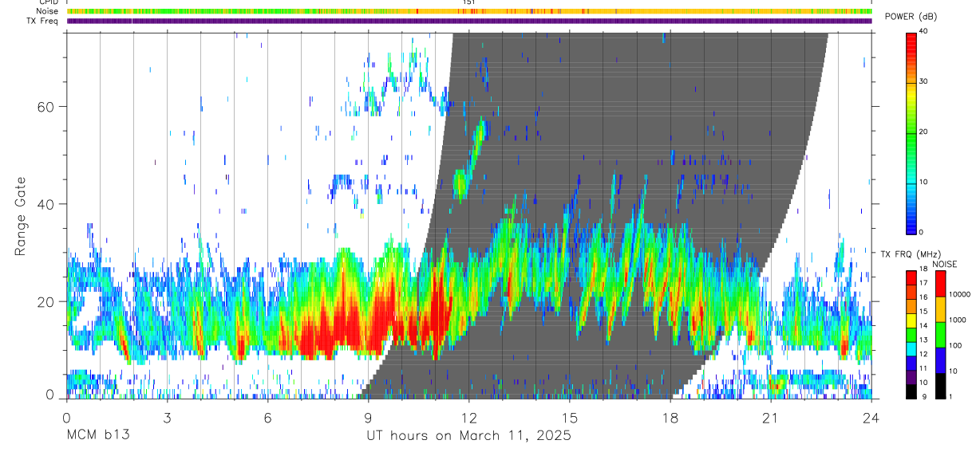
Task: Click the 18 hour tick label
Action: click(x=670, y=417)
